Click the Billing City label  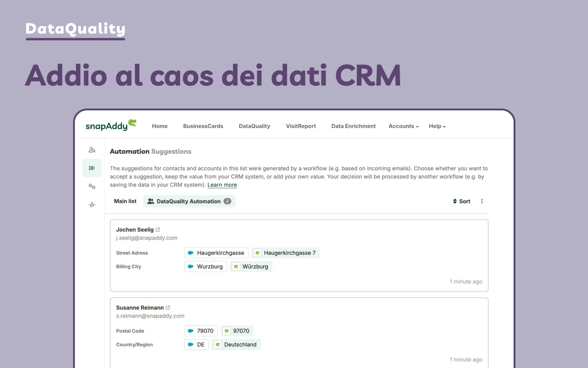tap(129, 267)
